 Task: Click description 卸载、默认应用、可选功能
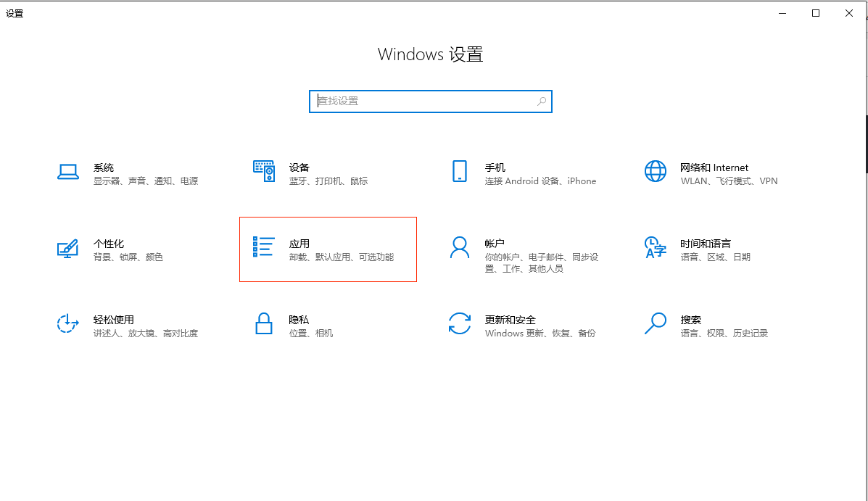pyautogui.click(x=342, y=257)
